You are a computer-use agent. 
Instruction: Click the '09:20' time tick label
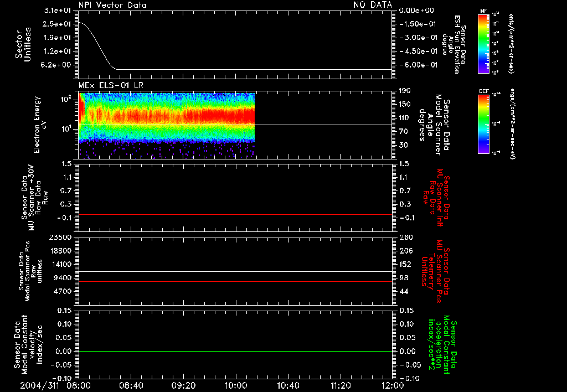183,385
